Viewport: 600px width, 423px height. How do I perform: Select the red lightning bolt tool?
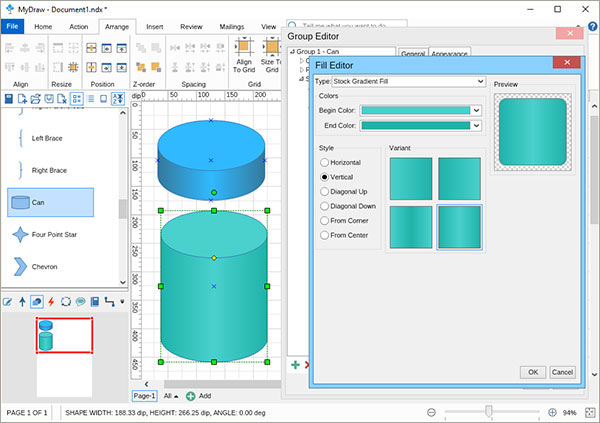coord(51,300)
